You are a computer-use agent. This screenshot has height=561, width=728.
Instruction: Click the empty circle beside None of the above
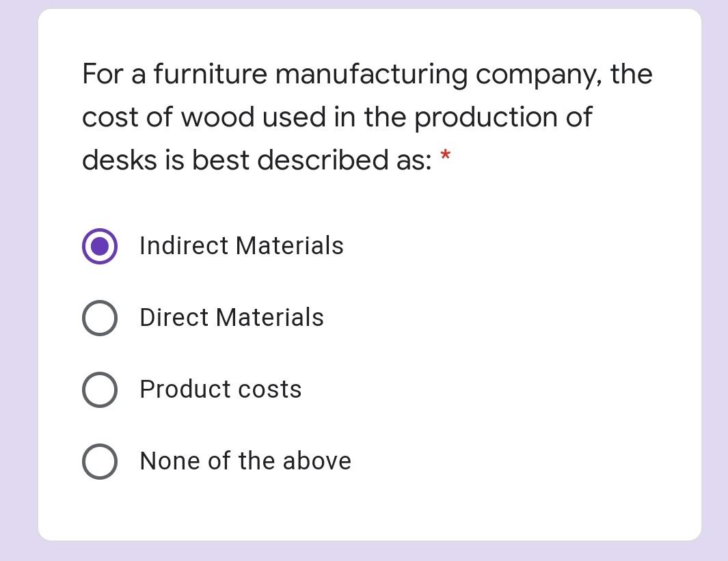(99, 461)
